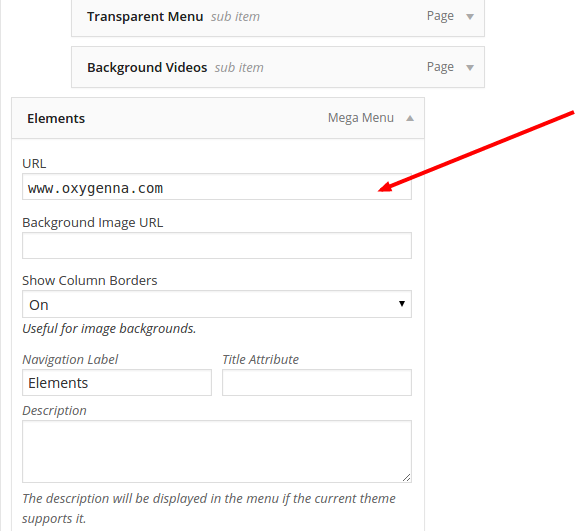This screenshot has height=531, width=583.
Task: Select the Background Videos sub item bar
Action: click(x=278, y=67)
